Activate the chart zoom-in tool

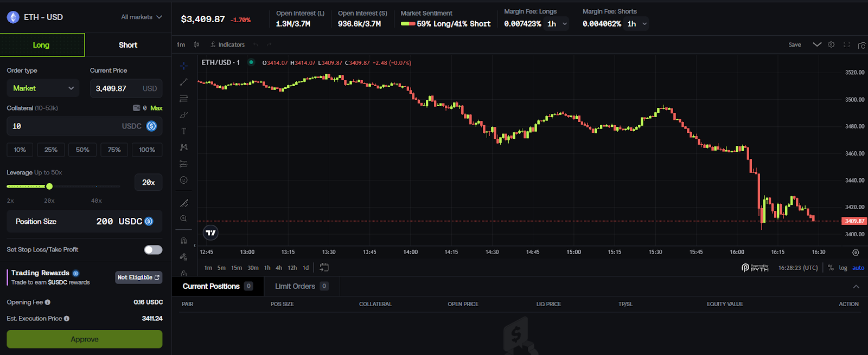click(184, 218)
